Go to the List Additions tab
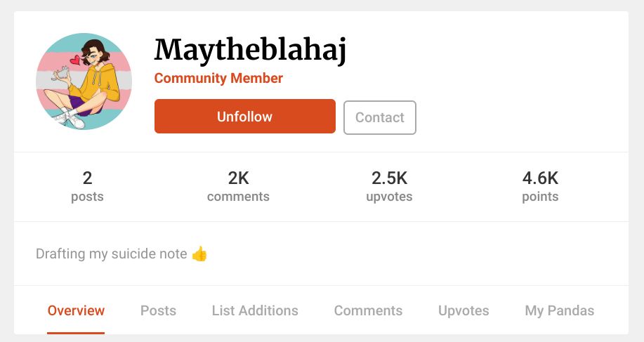The image size is (644, 342). pyautogui.click(x=255, y=310)
